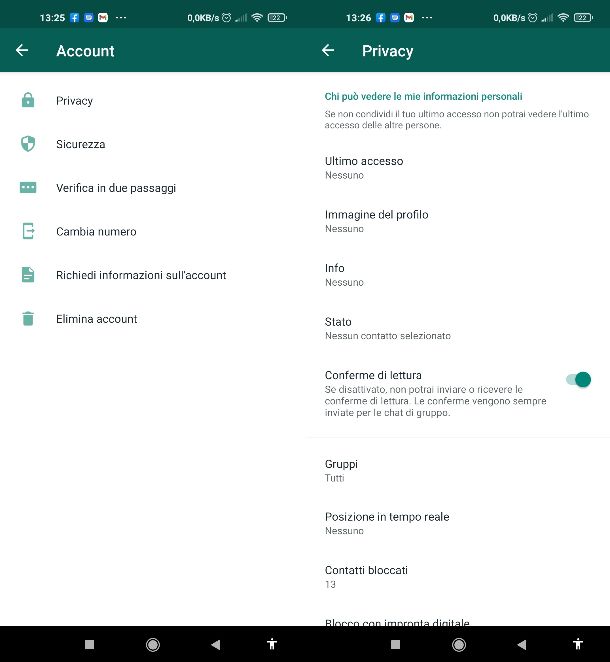This screenshot has height=662, width=610.
Task: Select Cambia numero option
Action: coord(152,231)
